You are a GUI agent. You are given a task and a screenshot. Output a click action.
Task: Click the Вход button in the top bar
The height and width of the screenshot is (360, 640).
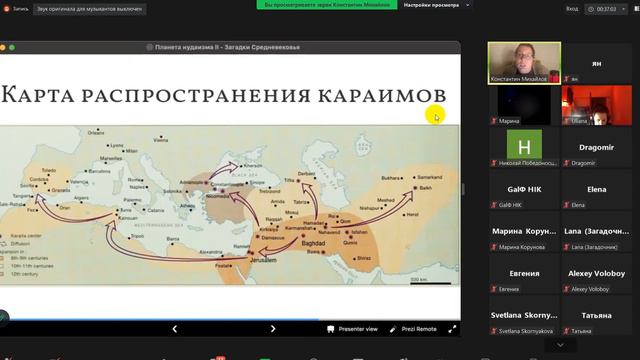pyautogui.click(x=572, y=9)
